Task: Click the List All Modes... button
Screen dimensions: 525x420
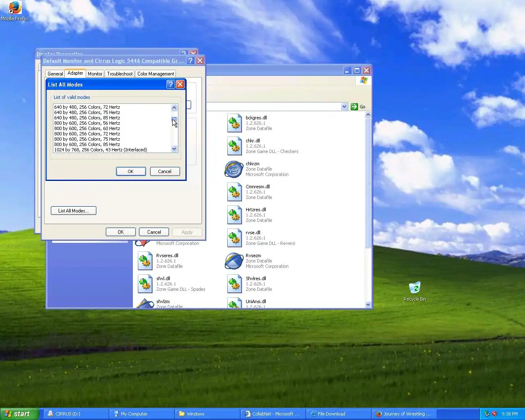Action: tap(73, 211)
